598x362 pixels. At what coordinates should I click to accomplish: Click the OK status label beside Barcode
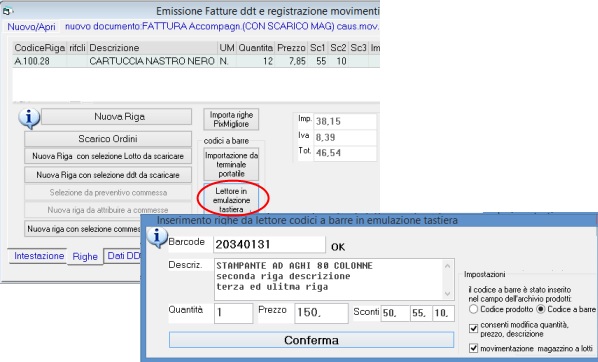point(338,247)
